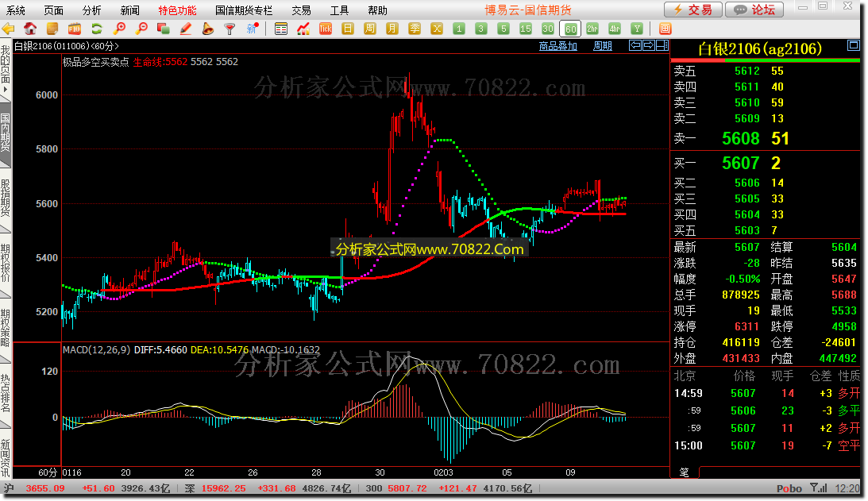Select the 季 quarterly period
The image size is (868, 501).
pos(415,29)
